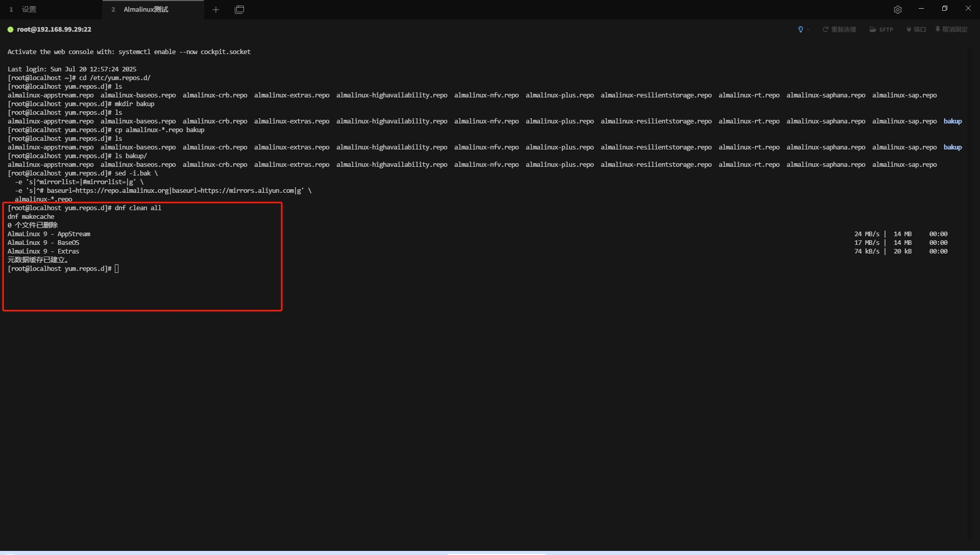Screen dimensions: 980x555
Task: Click the 'dnf makecache' line
Action: tap(31, 217)
